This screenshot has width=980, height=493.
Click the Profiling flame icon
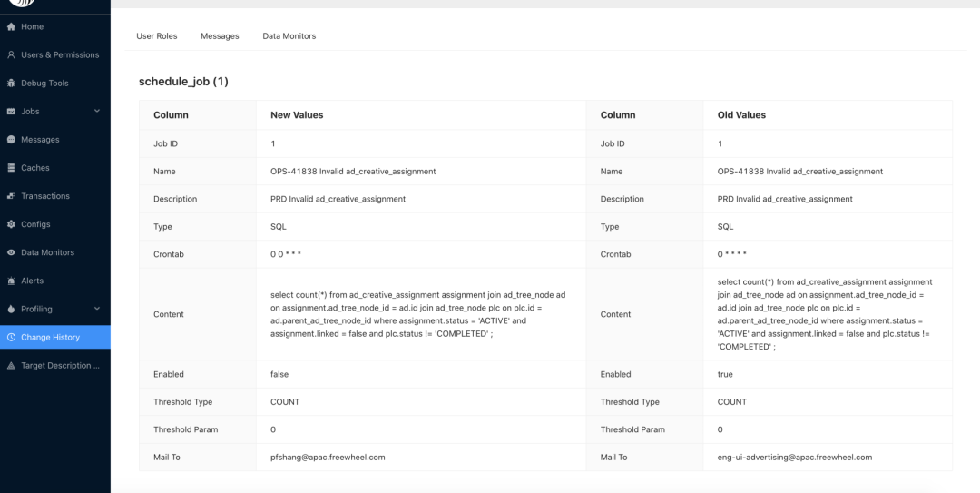pyautogui.click(x=11, y=309)
